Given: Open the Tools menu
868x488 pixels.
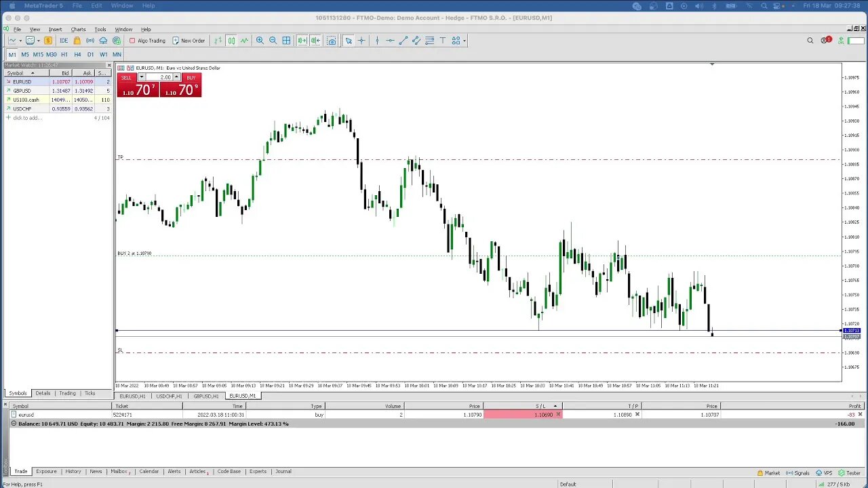Looking at the screenshot, I should 100,29.
